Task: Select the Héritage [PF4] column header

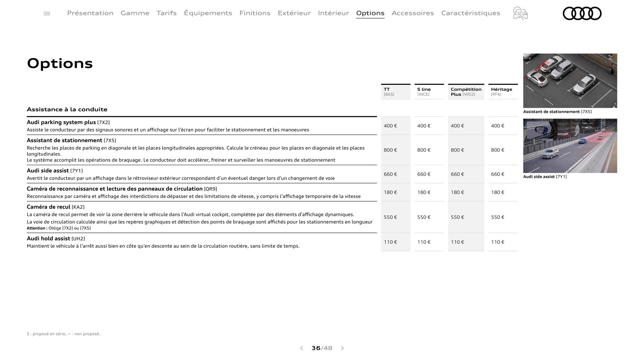Action: coord(503,92)
